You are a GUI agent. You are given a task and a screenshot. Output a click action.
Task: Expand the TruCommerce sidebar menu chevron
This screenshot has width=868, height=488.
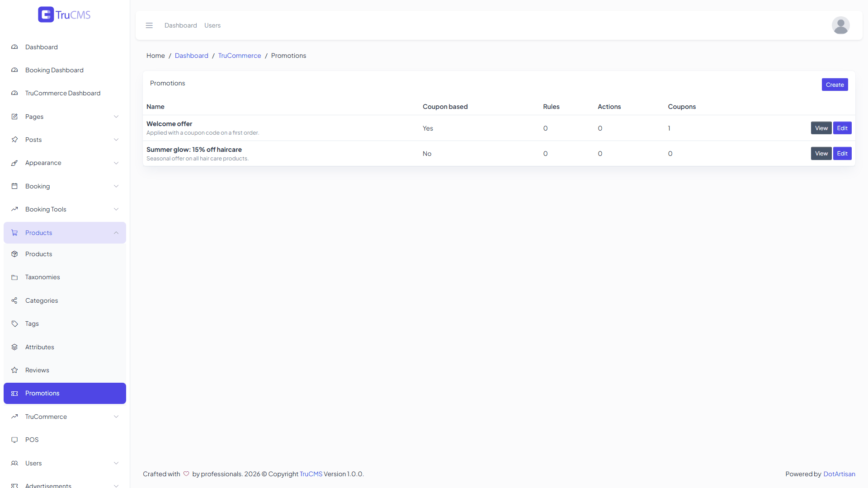click(116, 417)
